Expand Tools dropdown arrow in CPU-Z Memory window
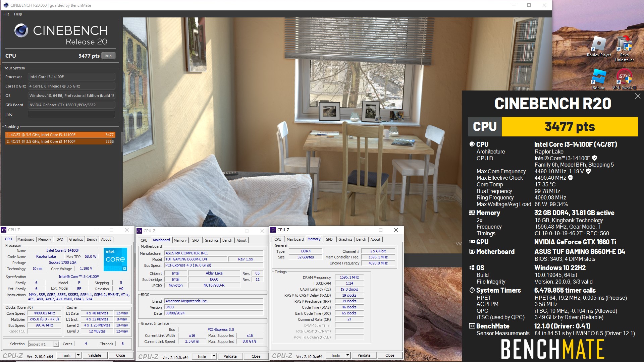 [x=347, y=355]
